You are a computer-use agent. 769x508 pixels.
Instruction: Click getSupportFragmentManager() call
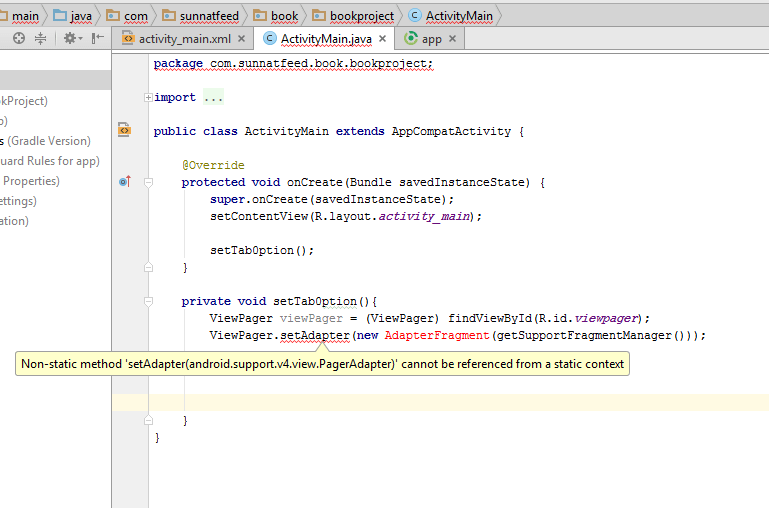tap(590, 335)
